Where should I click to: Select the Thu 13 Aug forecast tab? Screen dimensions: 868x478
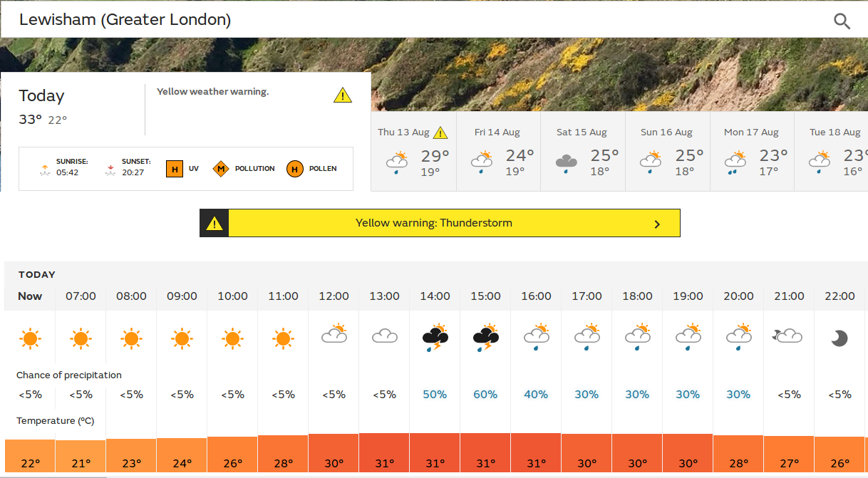[x=413, y=151]
